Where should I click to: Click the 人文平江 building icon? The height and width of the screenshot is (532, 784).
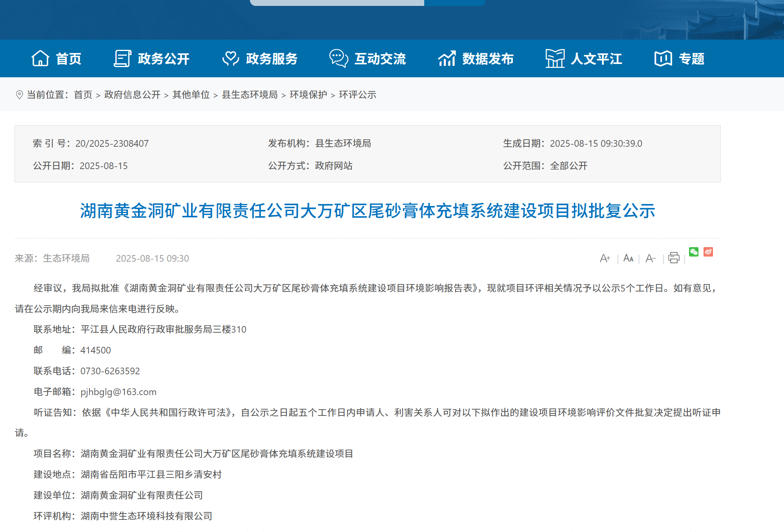click(555, 58)
